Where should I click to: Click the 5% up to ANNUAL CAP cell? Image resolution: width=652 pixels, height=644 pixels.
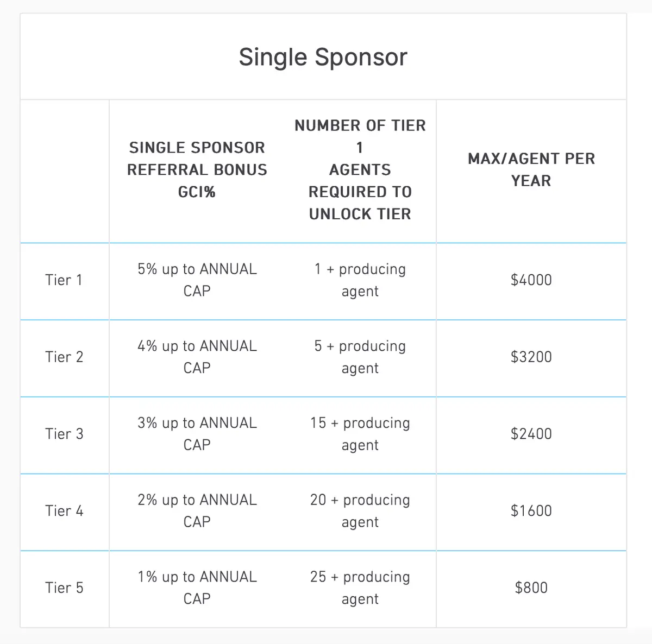click(197, 280)
